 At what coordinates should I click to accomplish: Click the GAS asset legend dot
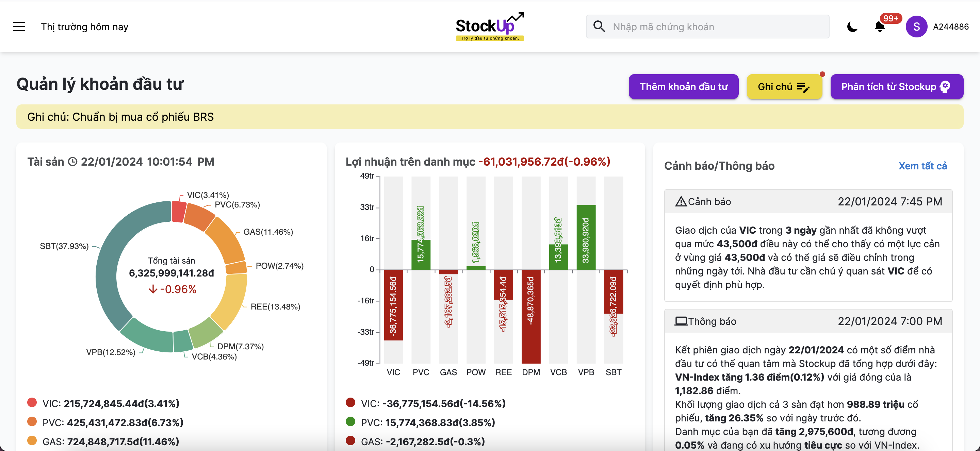coord(32,440)
